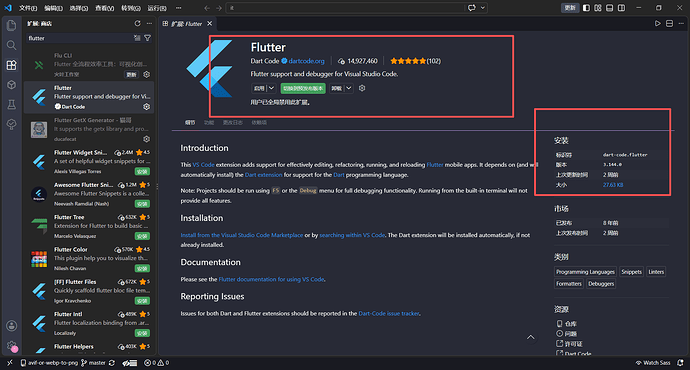Open the remote window icon in the status bar
Image resolution: width=690 pixels, height=370 pixels.
pos(10,363)
